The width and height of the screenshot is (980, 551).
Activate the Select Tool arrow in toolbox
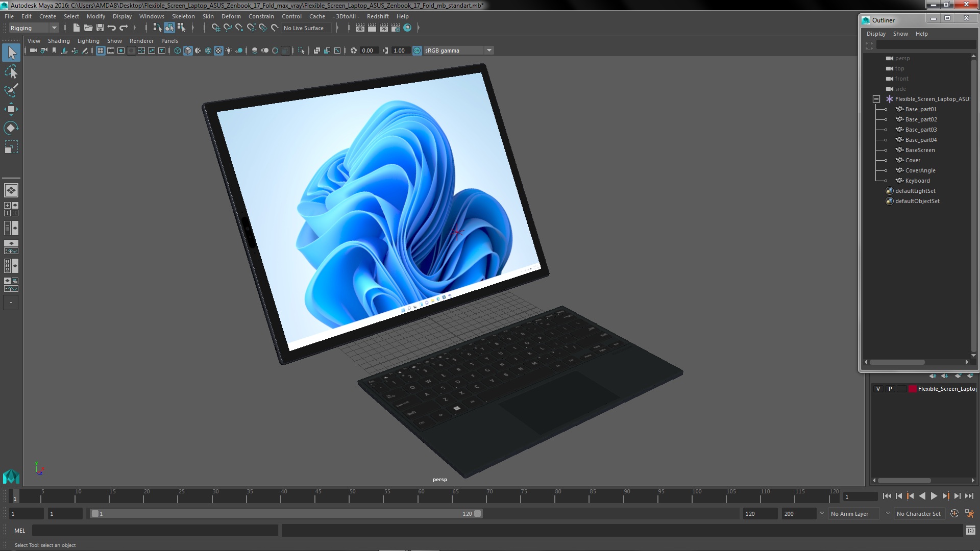coord(11,53)
